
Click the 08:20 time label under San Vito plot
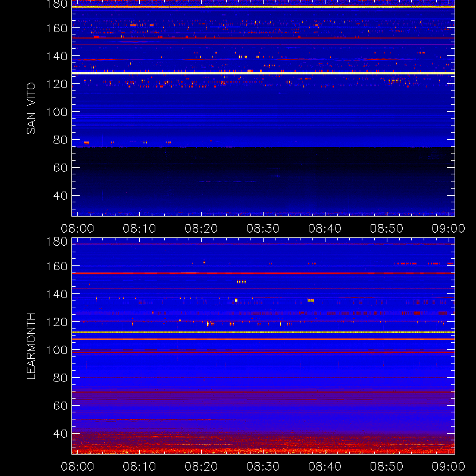201,228
